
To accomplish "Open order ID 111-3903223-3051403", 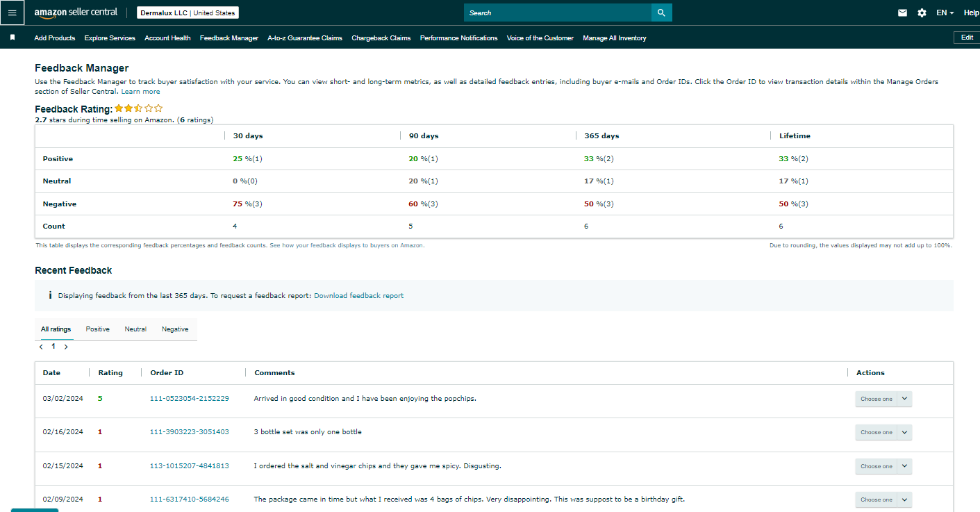I will click(x=190, y=432).
